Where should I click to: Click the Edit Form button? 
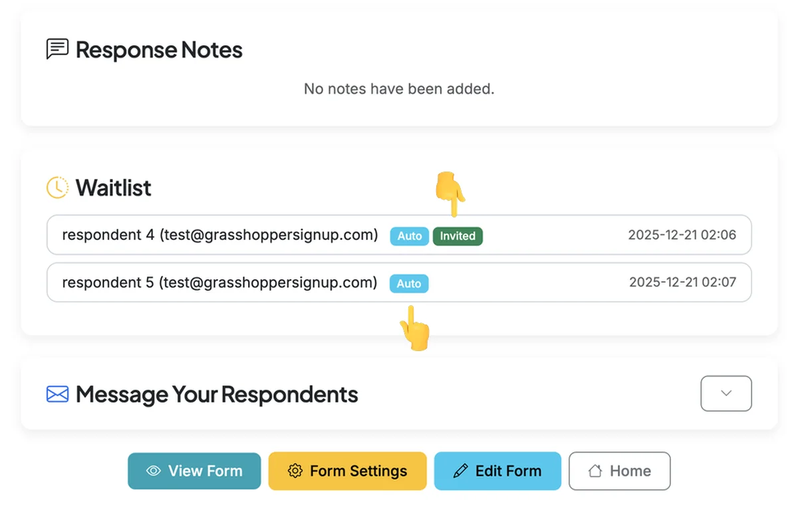click(x=497, y=471)
